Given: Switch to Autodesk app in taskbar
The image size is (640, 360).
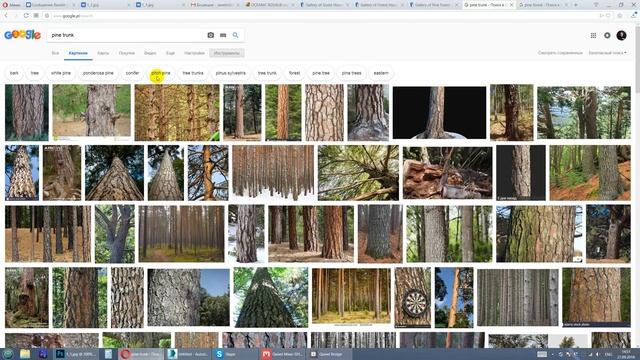Looking at the screenshot, I should pyautogui.click(x=188, y=354).
